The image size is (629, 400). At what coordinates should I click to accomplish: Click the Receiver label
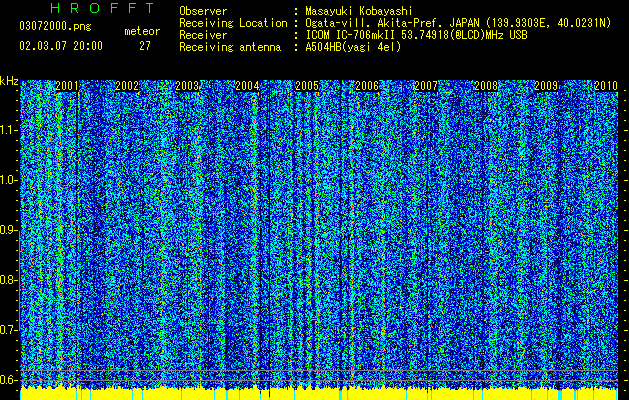(x=203, y=35)
